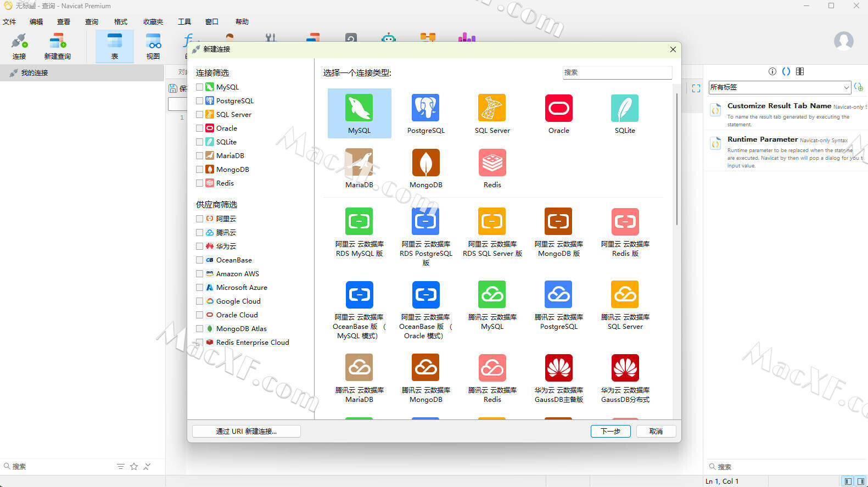Viewport: 868px width, 487px height.
Task: Click the 取消 button
Action: [x=656, y=431]
